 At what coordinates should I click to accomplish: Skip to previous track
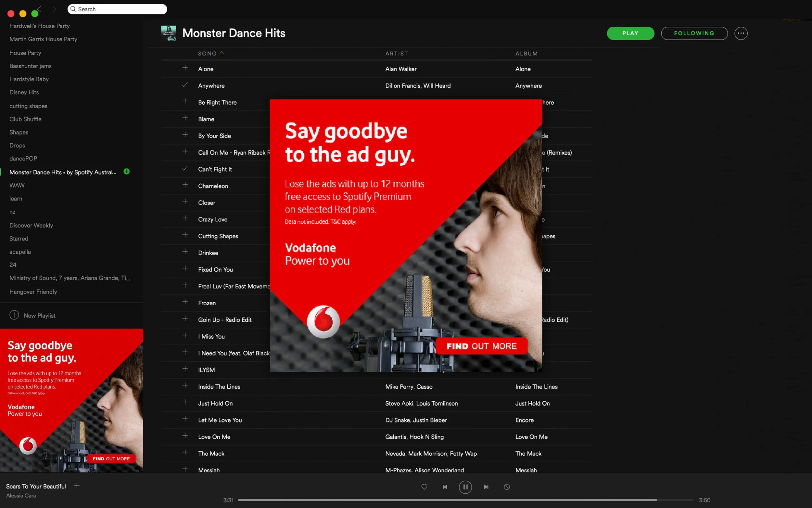[x=445, y=487]
